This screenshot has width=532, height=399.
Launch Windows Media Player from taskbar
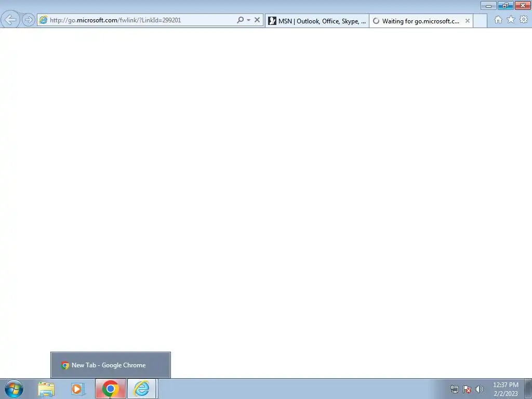[78, 389]
